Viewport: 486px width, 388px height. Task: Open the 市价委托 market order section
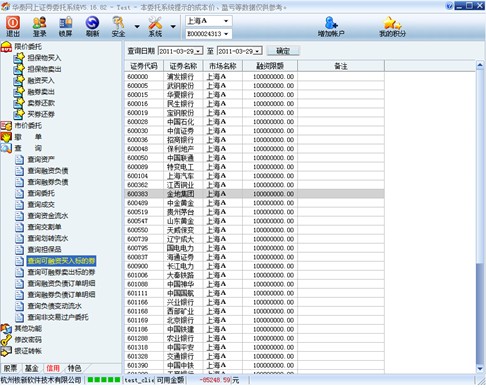(28, 126)
